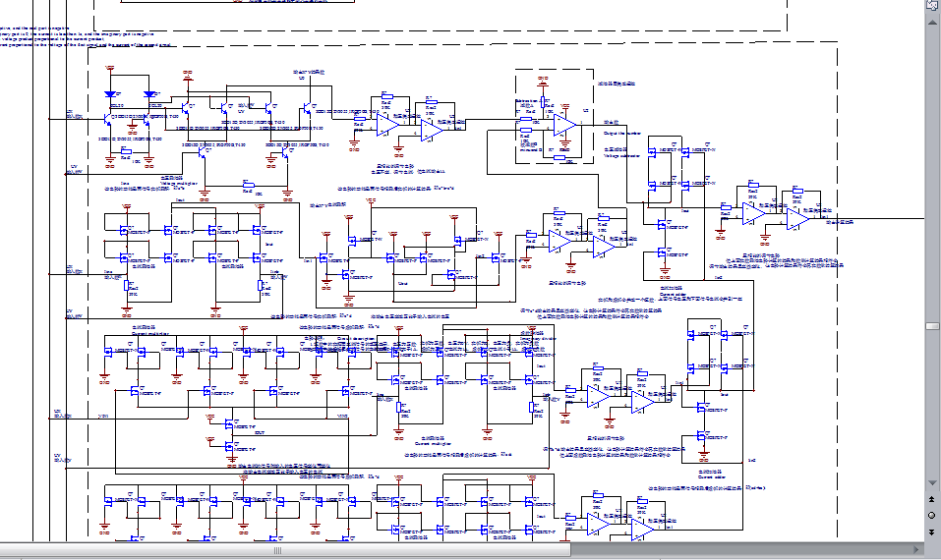The image size is (941, 560).
Task: Click the output wire leaving the right dashed border
Action: [880, 218]
